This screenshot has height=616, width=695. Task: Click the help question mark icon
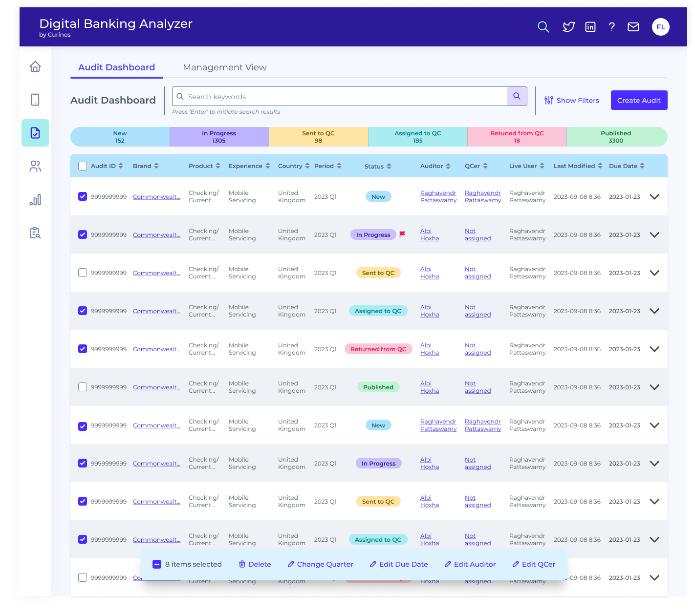point(611,27)
